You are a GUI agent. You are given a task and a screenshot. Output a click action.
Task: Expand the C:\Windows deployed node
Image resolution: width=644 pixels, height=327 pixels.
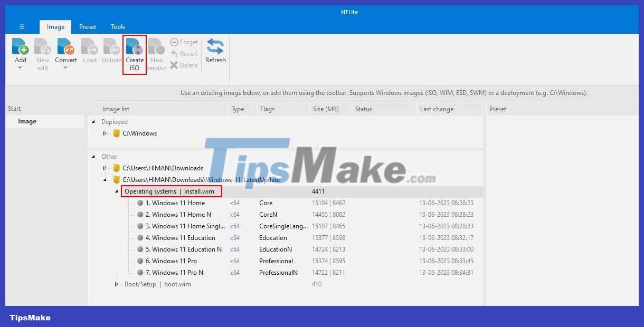105,133
